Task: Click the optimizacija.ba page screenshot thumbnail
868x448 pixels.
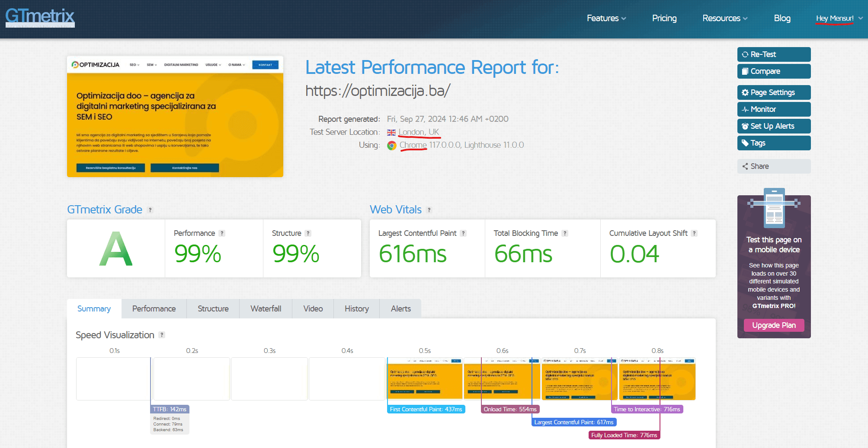Action: tap(175, 116)
